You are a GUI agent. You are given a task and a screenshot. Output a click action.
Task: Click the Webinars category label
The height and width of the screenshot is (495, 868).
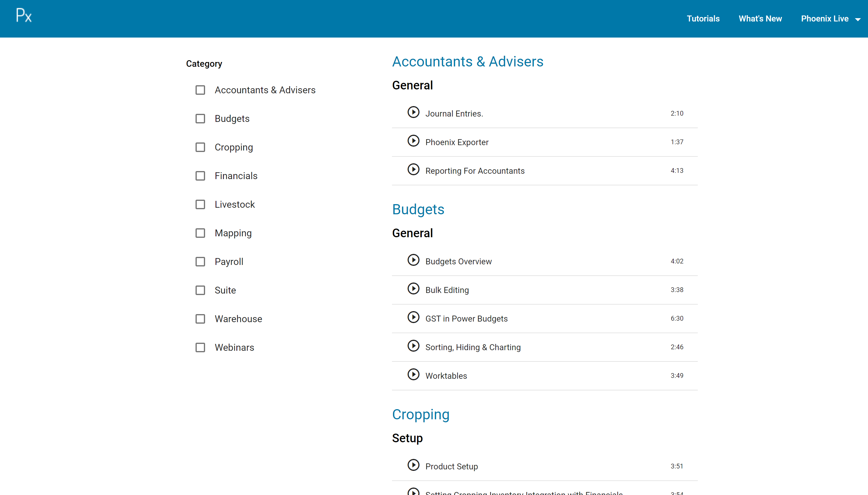[x=234, y=347]
